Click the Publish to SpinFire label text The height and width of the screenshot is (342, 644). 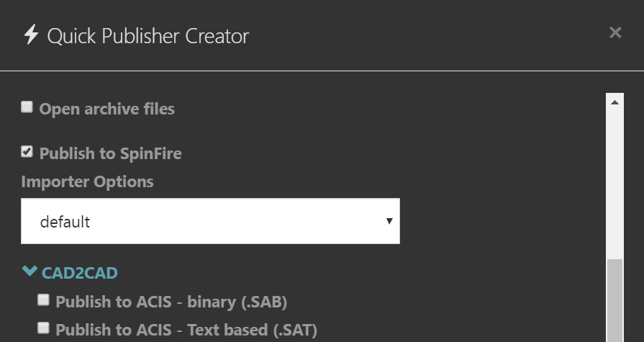tap(111, 153)
